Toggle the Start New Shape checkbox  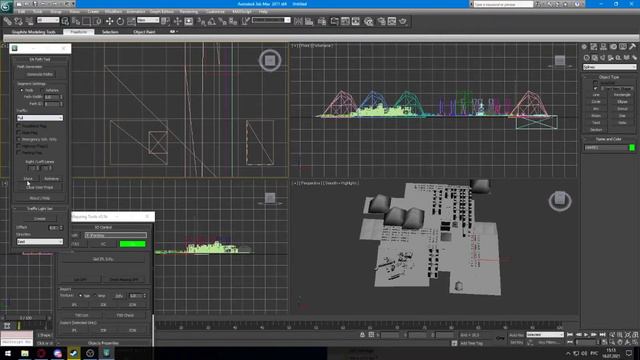[595, 88]
